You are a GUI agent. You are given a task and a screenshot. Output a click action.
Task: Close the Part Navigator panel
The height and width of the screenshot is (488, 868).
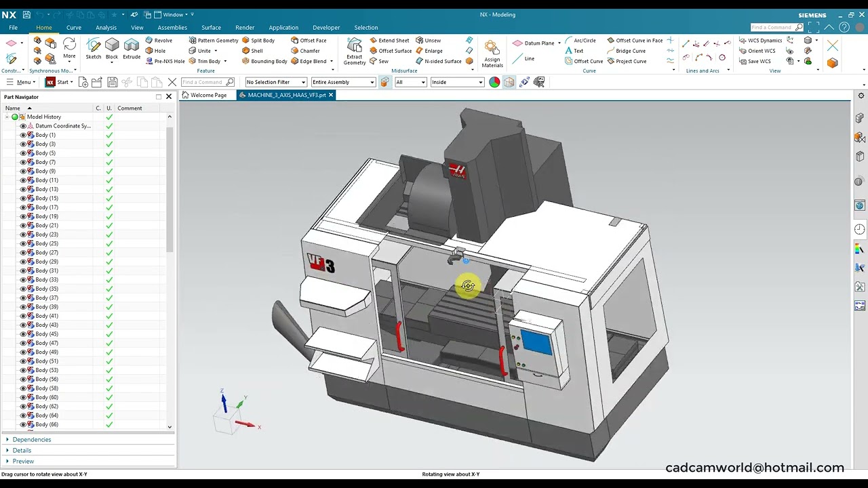coord(169,97)
